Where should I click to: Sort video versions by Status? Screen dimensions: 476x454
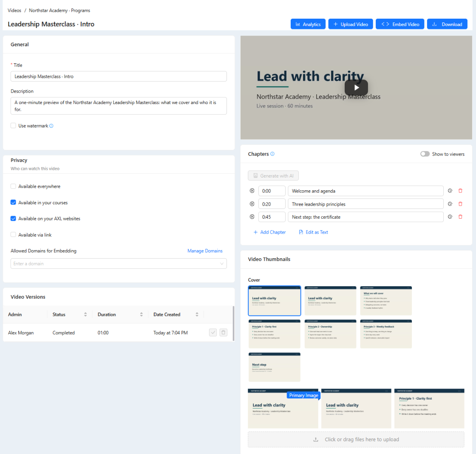85,315
